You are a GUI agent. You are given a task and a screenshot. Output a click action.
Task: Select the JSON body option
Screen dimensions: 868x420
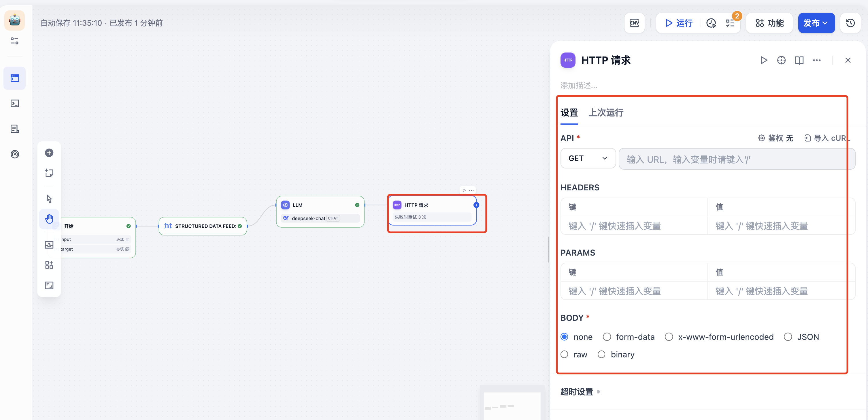click(788, 337)
